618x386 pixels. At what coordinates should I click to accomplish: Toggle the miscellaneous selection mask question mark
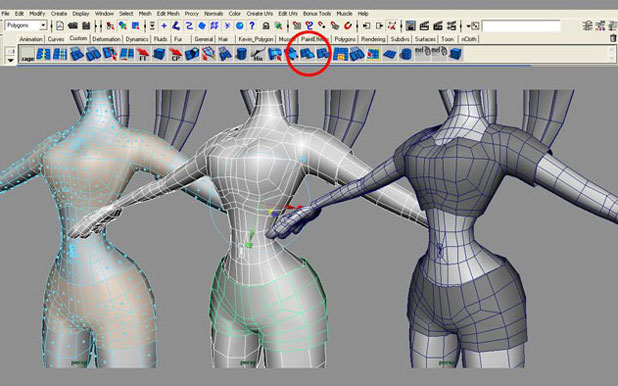click(x=252, y=26)
